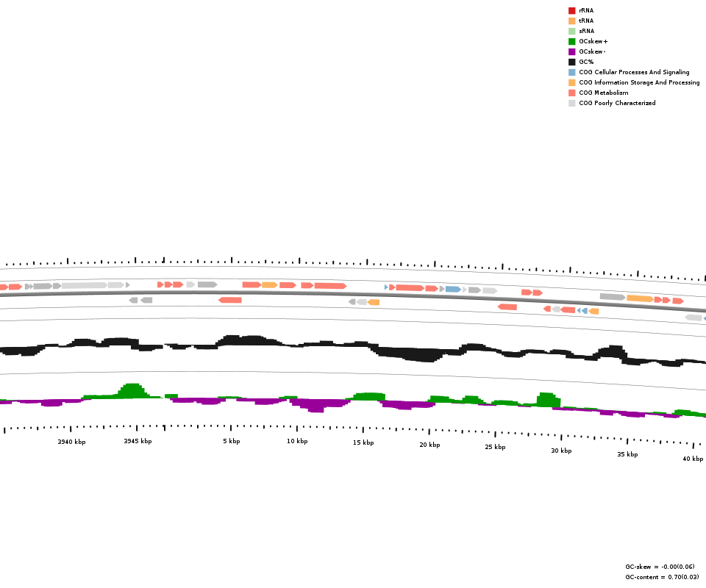Click the red rRNA legend swatch
The height and width of the screenshot is (588, 706).
coord(572,10)
